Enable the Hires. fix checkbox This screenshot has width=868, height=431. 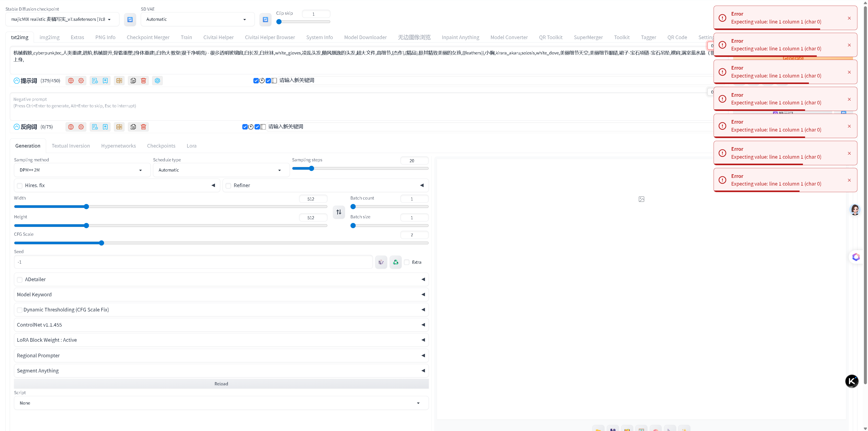[20, 186]
